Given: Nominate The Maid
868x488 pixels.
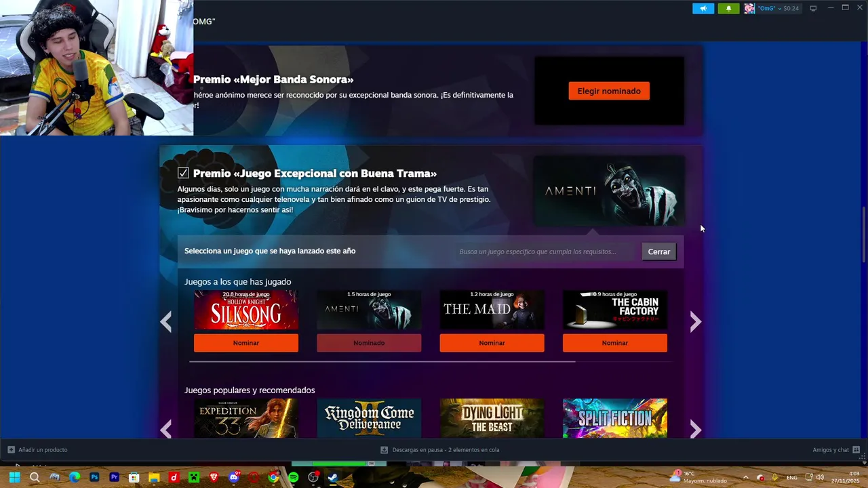Looking at the screenshot, I should pos(492,343).
